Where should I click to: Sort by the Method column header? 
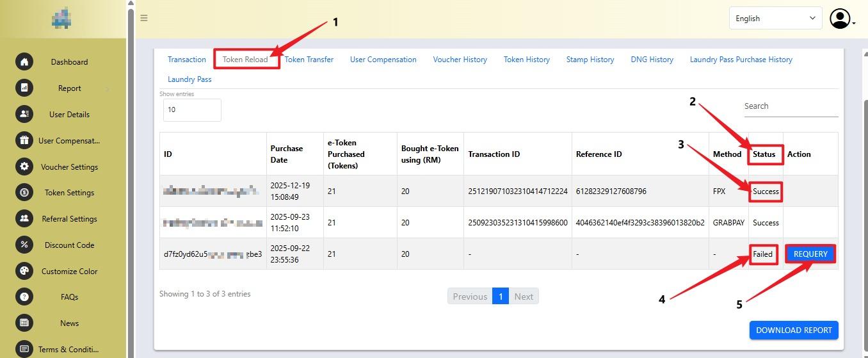(x=728, y=154)
